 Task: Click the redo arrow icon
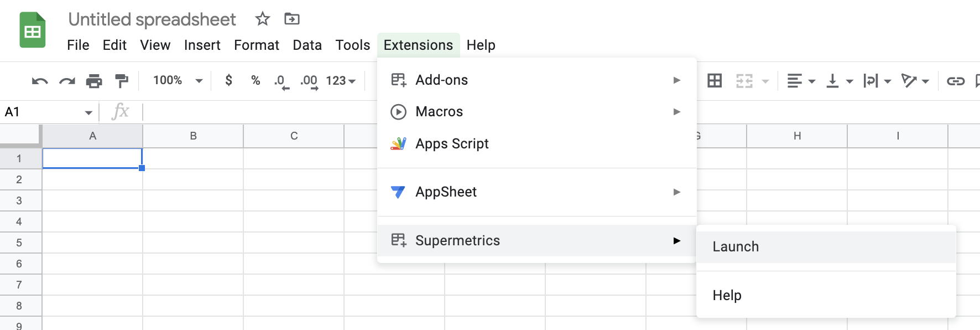click(x=67, y=81)
